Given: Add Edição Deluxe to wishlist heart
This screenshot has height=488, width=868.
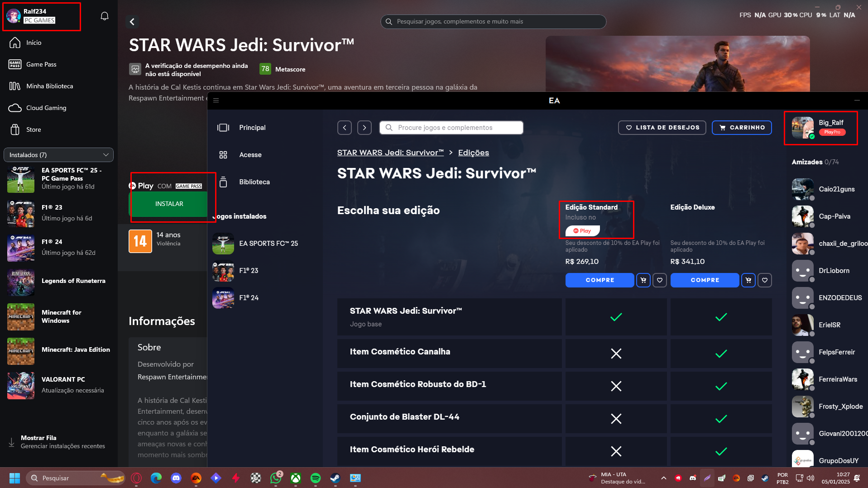Looking at the screenshot, I should pyautogui.click(x=765, y=280).
